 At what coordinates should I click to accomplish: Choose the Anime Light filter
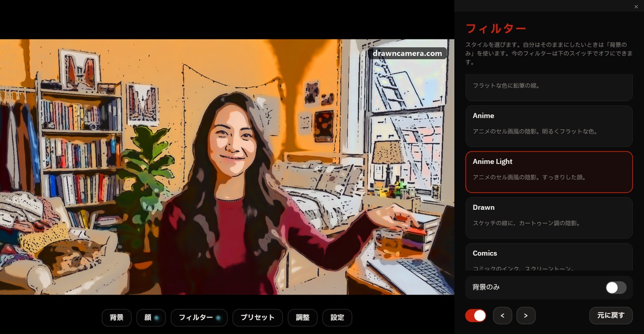549,172
